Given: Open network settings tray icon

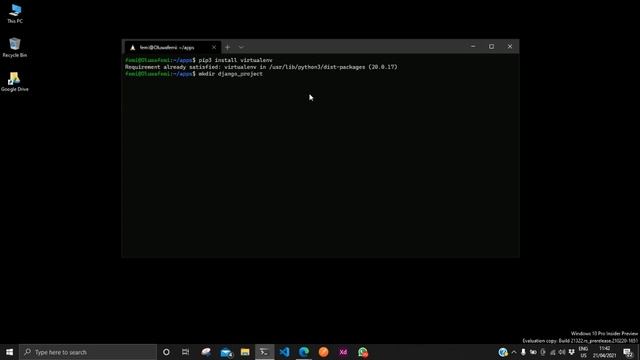Looking at the screenshot, I should click(x=553, y=352).
